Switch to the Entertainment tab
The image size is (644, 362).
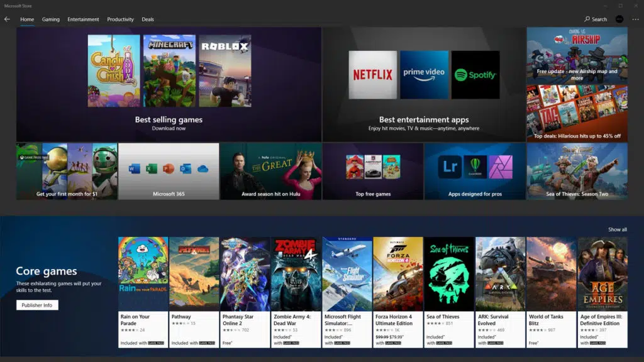click(x=84, y=19)
